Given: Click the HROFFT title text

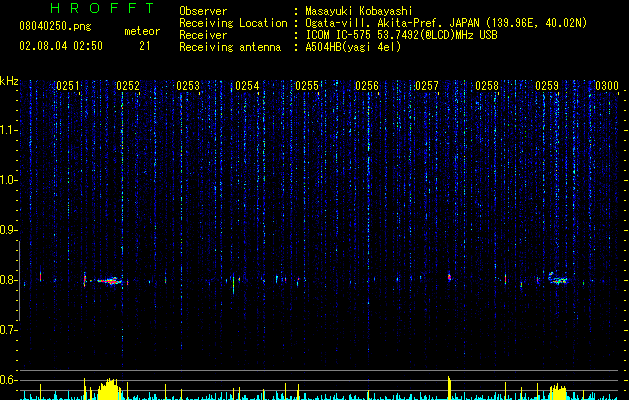Looking at the screenshot, I should 103,8.
